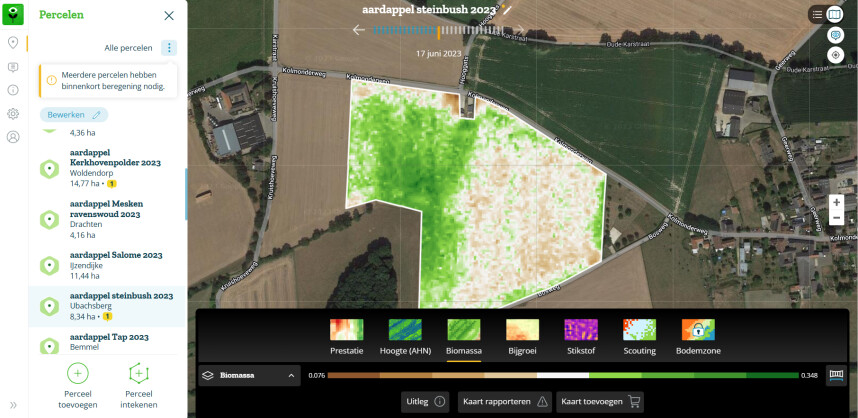Select the Bodemzone map layer

(698, 338)
